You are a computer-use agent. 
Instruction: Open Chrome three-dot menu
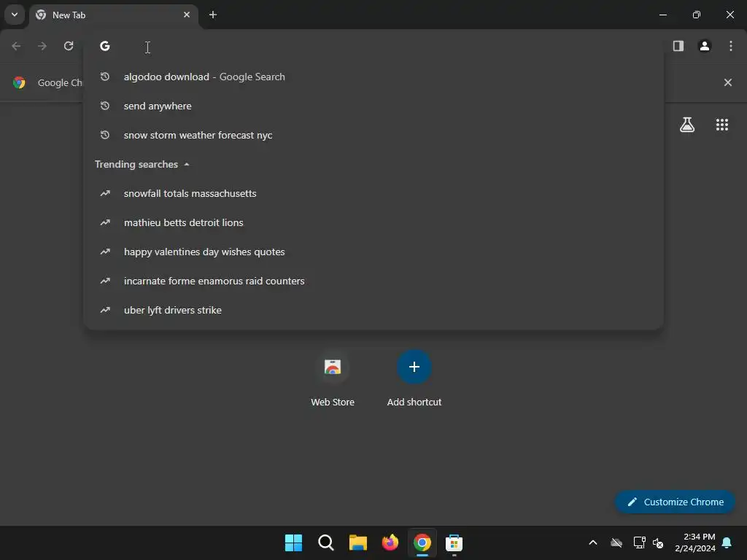point(731,46)
